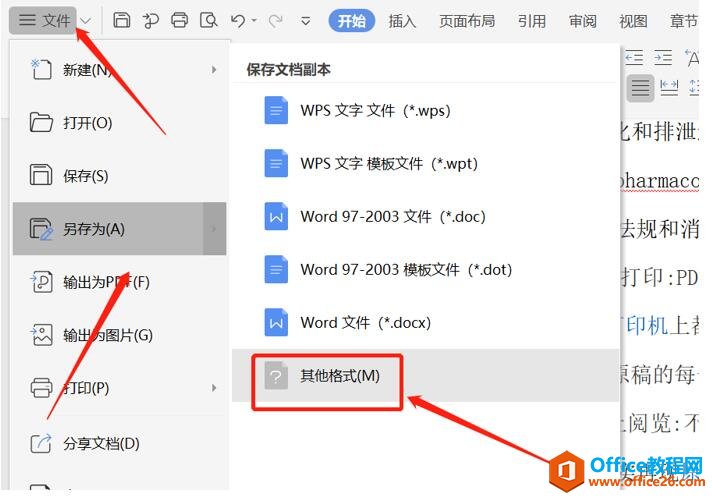Open the 引用 ribbon tab
The image size is (712, 499).
[x=532, y=21]
